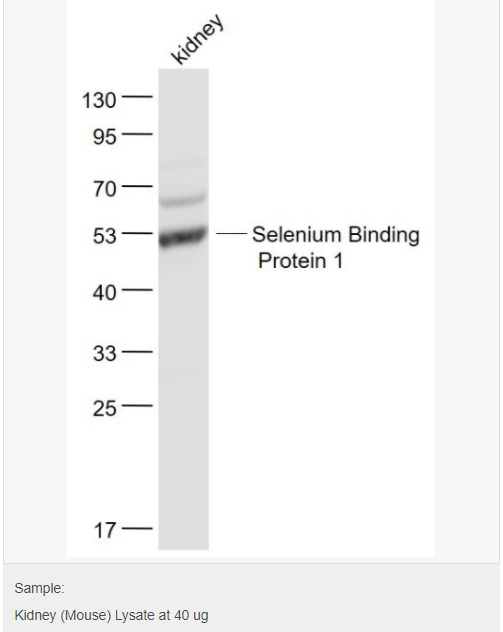503x632 pixels.
Task: Click the pointer line before Selenium label
Action: click(231, 233)
